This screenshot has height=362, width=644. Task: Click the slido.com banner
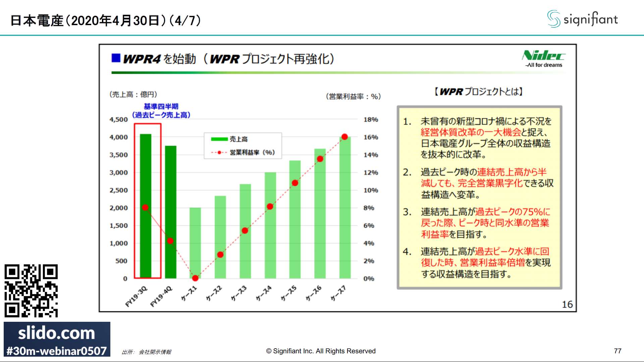56,333
